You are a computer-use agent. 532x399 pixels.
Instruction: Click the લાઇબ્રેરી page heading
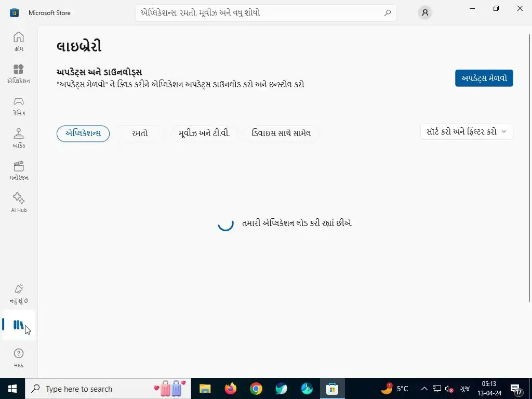click(79, 46)
